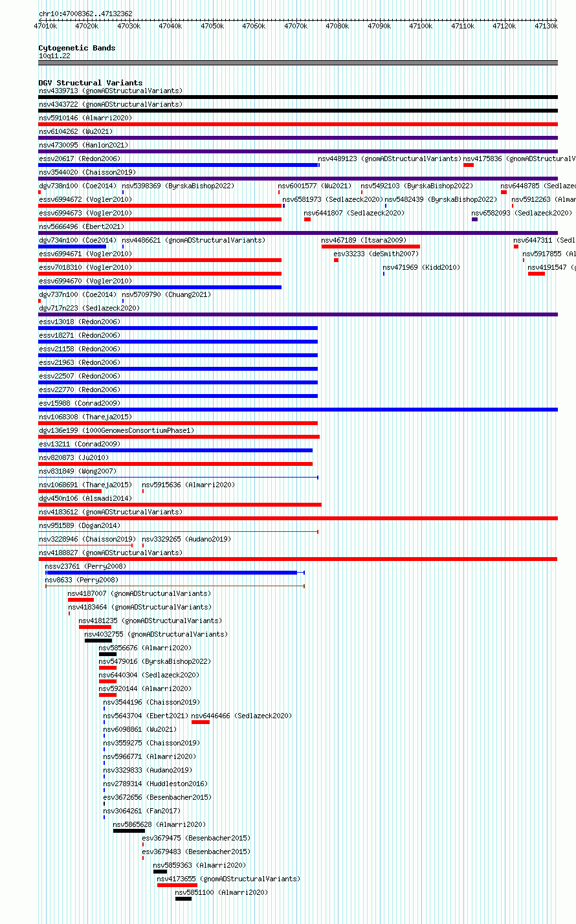Screen dimensions: 576x924
Task: Click the nsv4187007 gnomADStructuralVariants label
Action: [x=139, y=593]
